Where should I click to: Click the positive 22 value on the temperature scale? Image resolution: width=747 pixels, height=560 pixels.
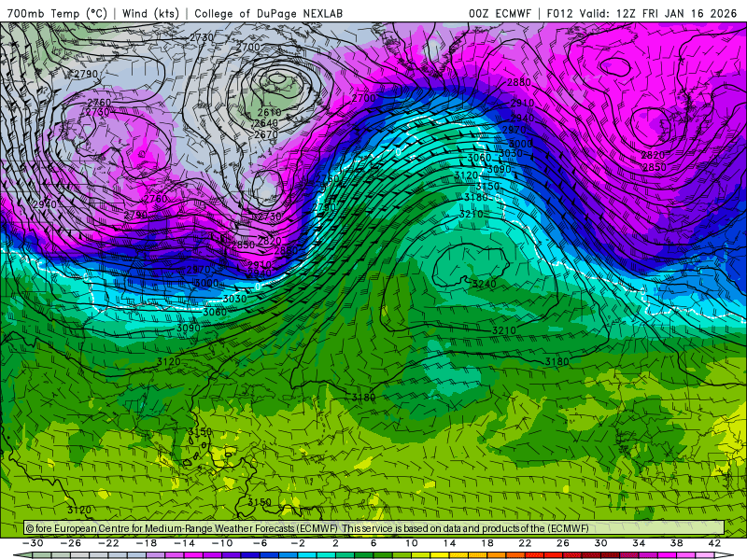525,543
